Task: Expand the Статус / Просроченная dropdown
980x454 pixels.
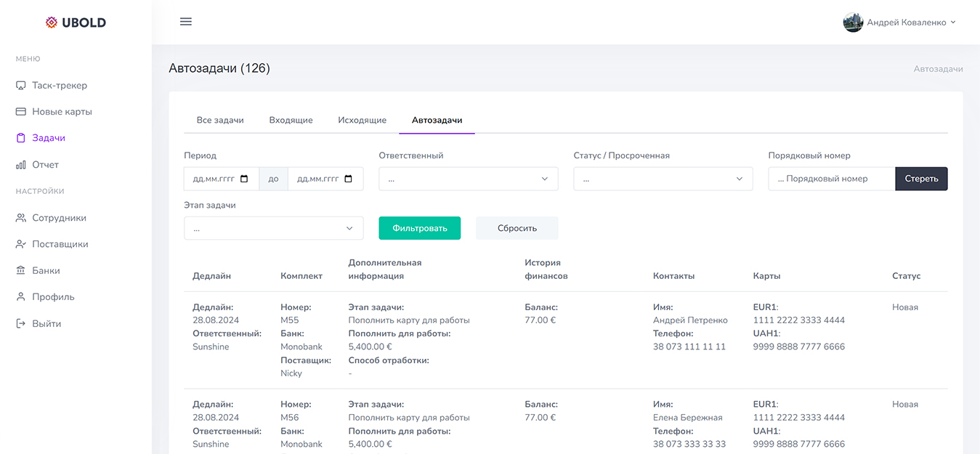Action: (663, 178)
